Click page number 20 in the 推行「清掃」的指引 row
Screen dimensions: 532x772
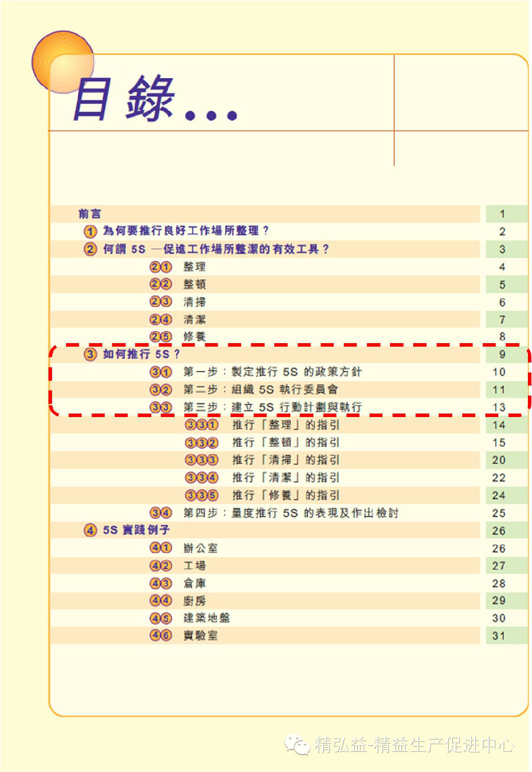pyautogui.click(x=499, y=460)
